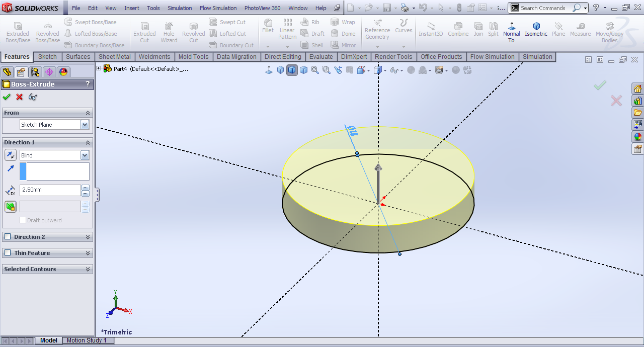Select the Isometric view button
Screen dimensions: 644x347
click(536, 29)
